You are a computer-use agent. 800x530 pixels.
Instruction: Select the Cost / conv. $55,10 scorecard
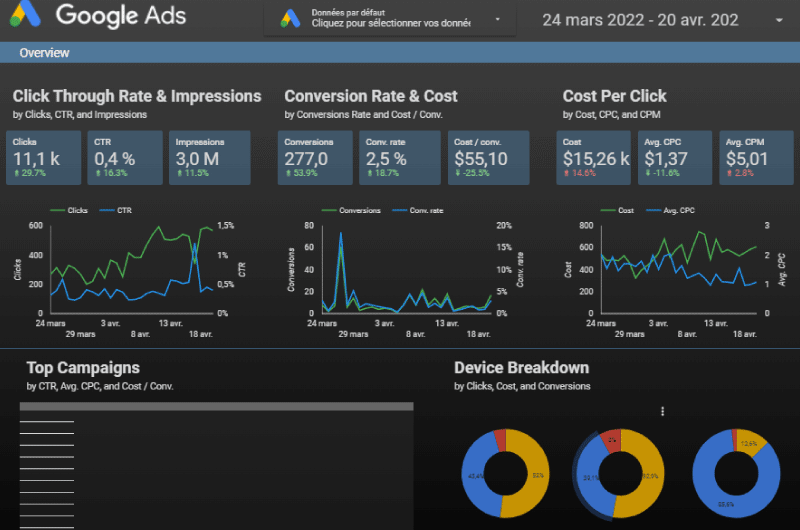(488, 157)
